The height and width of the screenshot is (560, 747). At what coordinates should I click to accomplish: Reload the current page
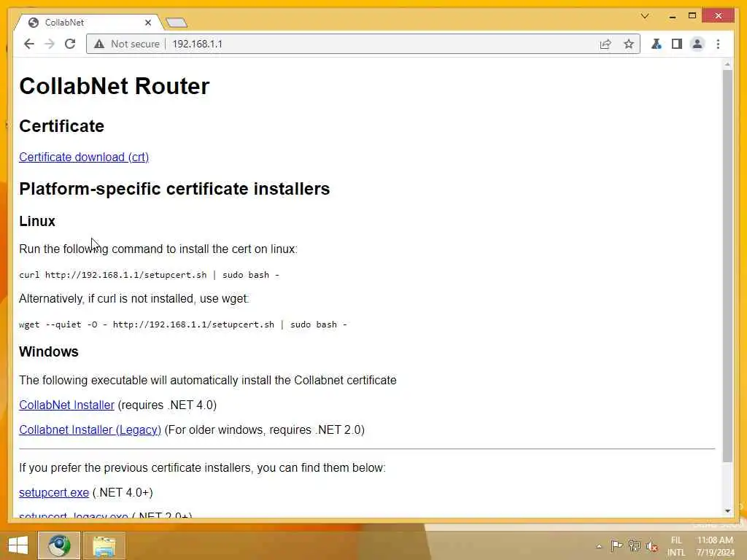[x=70, y=44]
